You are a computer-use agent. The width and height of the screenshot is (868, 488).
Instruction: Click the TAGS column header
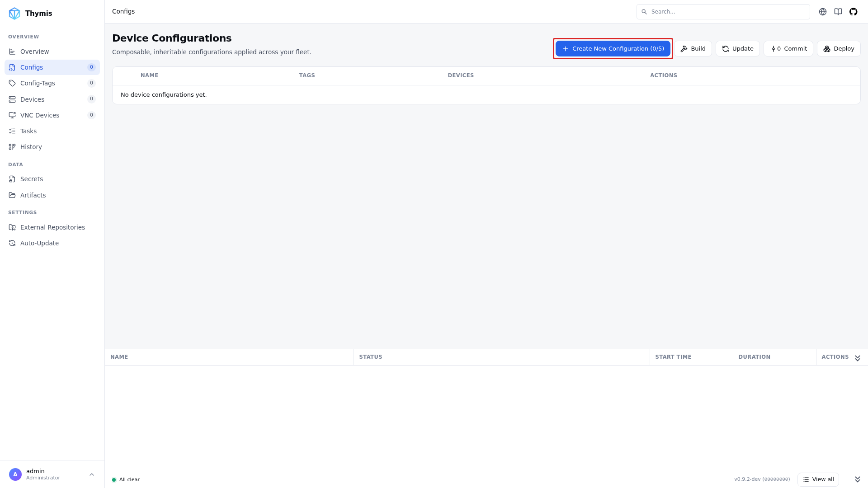point(307,75)
